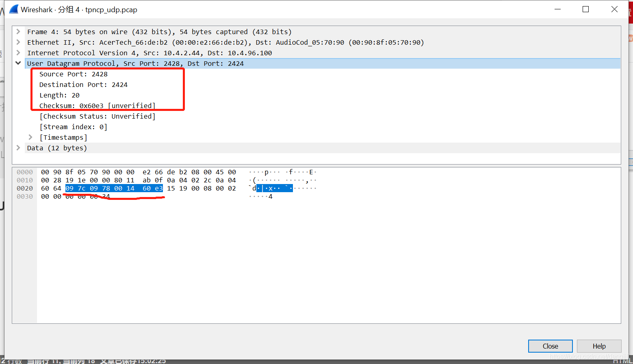This screenshot has height=364, width=633.
Task: Click hex offset 0020 in bytes pane
Action: [25, 188]
